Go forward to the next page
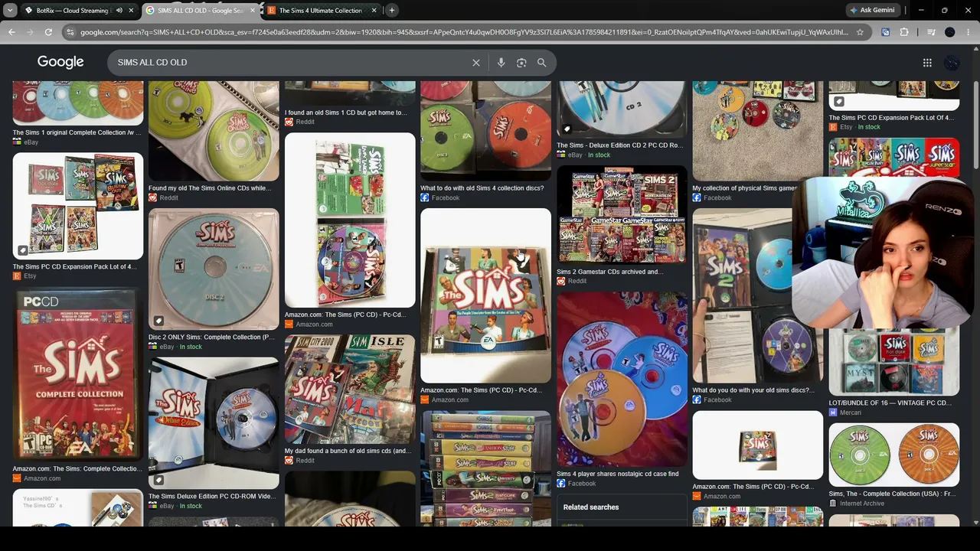The height and width of the screenshot is (551, 980). [30, 32]
